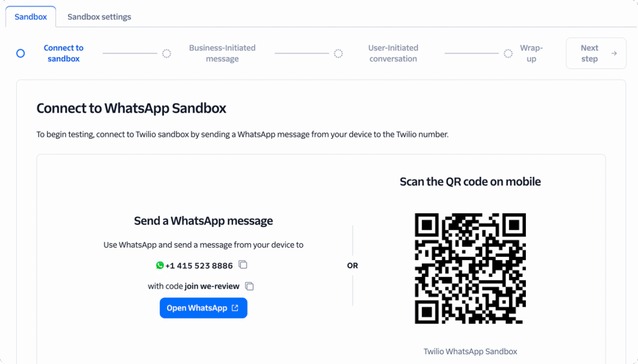Viewport: 638px width, 364px height.
Task: Click the green WhatsApp logo icon
Action: click(160, 265)
